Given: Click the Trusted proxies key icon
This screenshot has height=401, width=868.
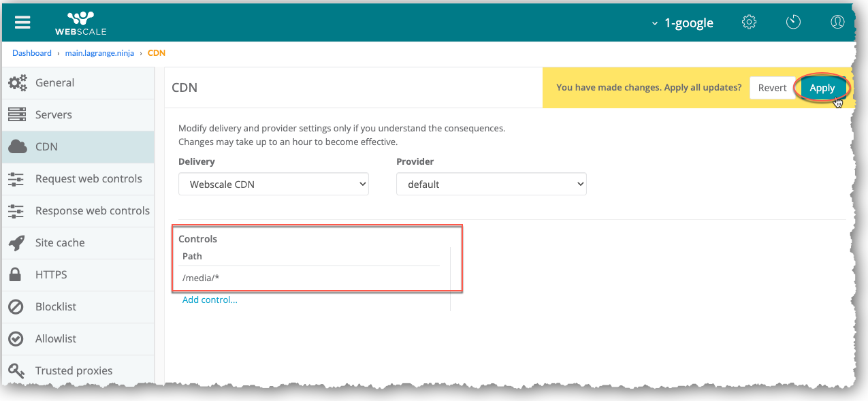Looking at the screenshot, I should [x=17, y=371].
